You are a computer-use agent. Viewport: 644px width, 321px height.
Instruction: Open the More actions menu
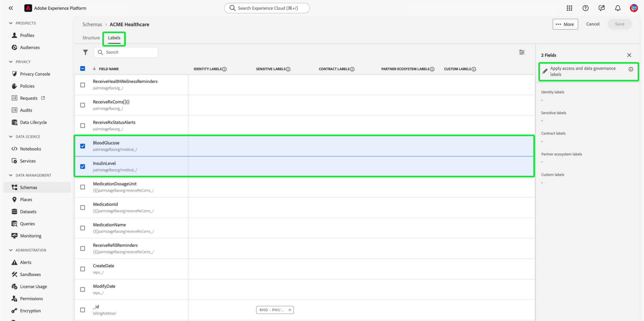point(565,24)
